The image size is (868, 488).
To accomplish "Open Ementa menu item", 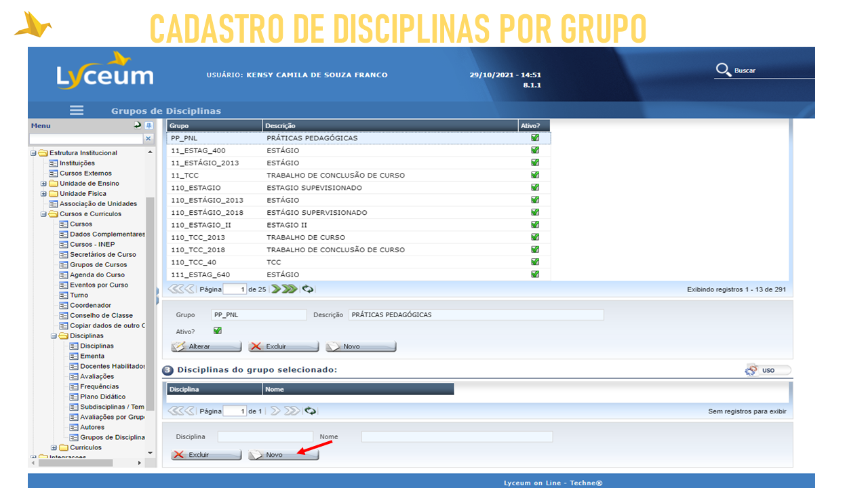I will click(x=92, y=356).
